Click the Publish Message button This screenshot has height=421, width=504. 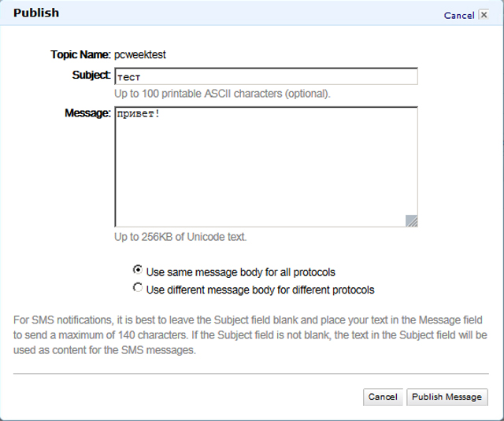[x=447, y=397]
